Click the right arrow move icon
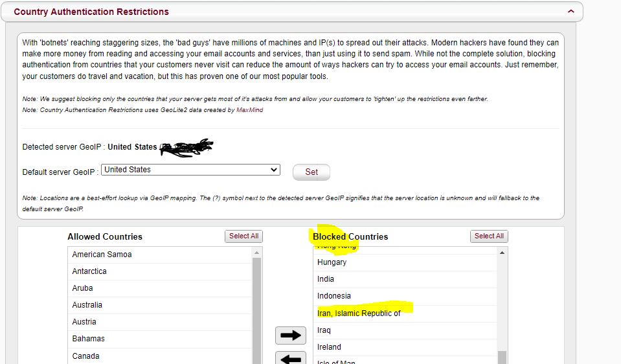 291,335
